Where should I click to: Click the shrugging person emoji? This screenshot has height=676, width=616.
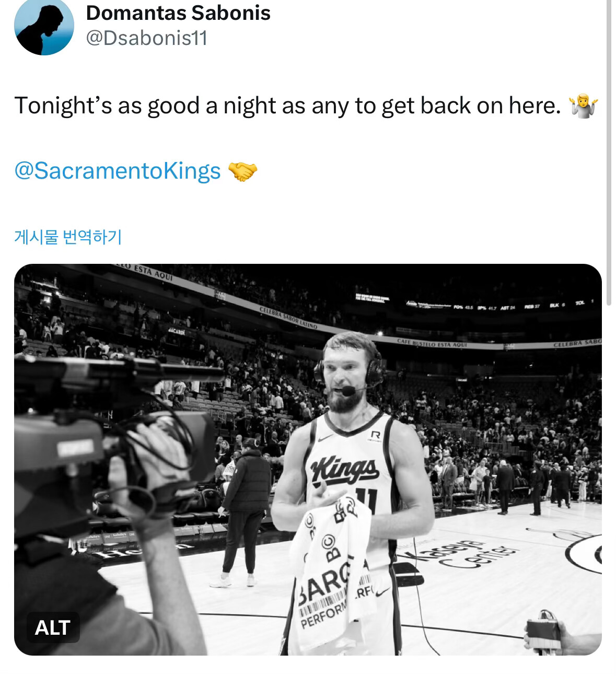(584, 106)
